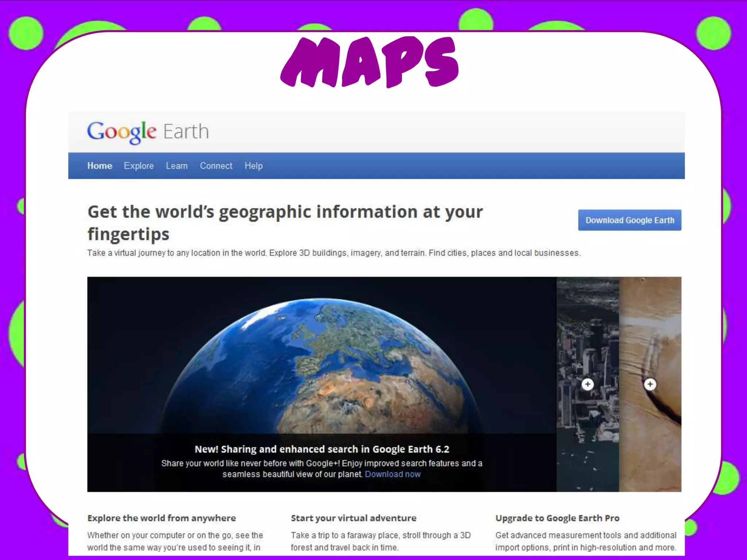Click the Start your virtual adventure heading

coord(353,518)
